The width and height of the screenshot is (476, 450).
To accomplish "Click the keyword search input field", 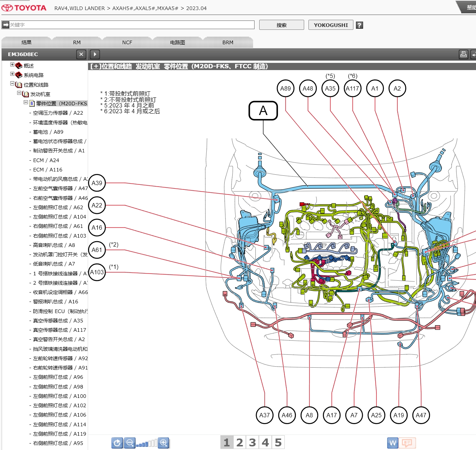I will coord(132,25).
